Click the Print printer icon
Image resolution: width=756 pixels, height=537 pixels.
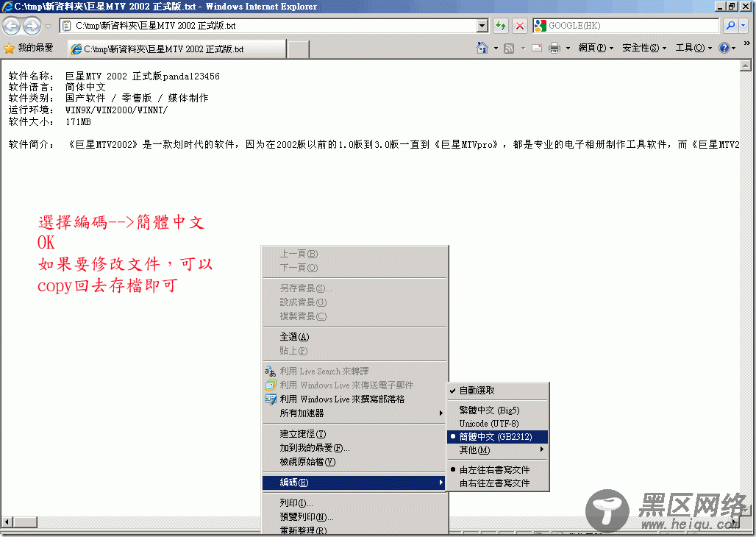[x=555, y=49]
